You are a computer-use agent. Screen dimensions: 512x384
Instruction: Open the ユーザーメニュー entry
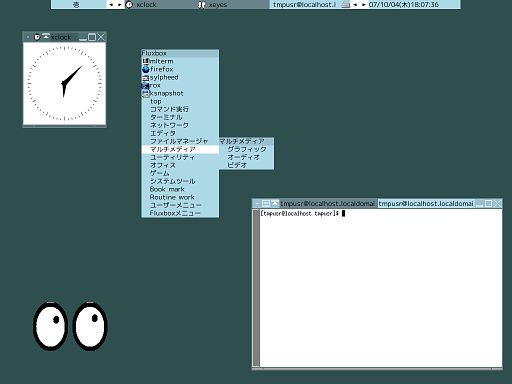click(x=180, y=205)
